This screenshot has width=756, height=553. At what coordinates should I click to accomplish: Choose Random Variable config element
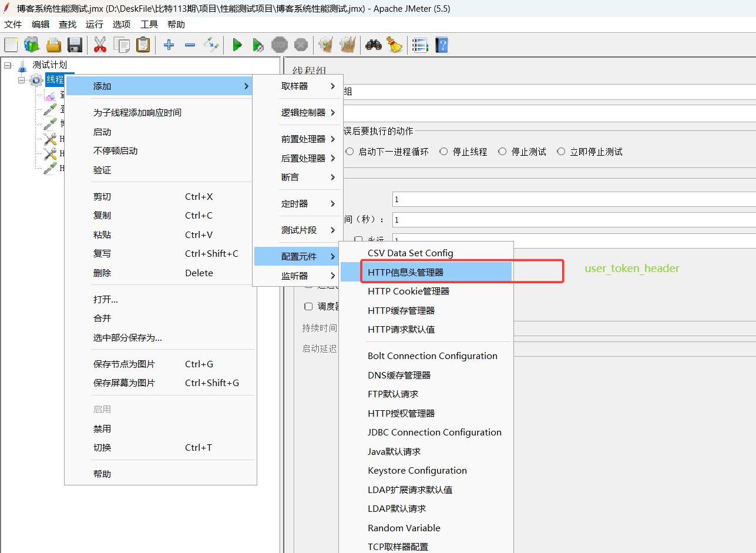click(426, 528)
